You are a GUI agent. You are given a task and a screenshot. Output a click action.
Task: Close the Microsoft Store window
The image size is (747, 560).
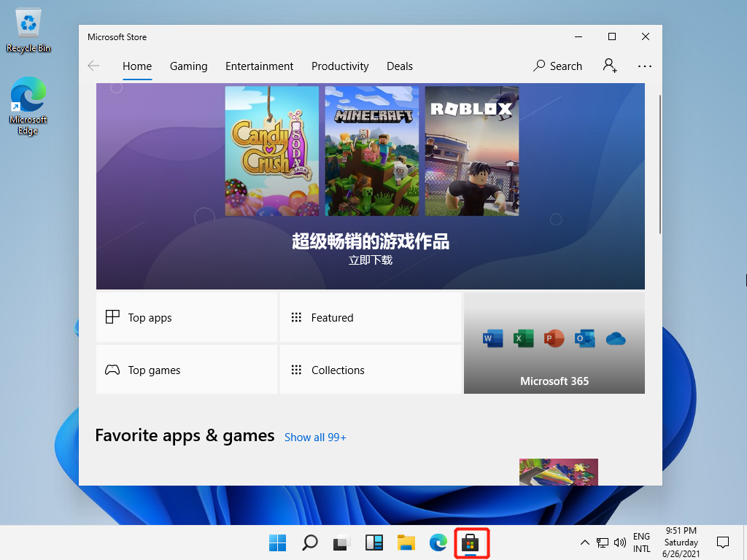(x=646, y=36)
